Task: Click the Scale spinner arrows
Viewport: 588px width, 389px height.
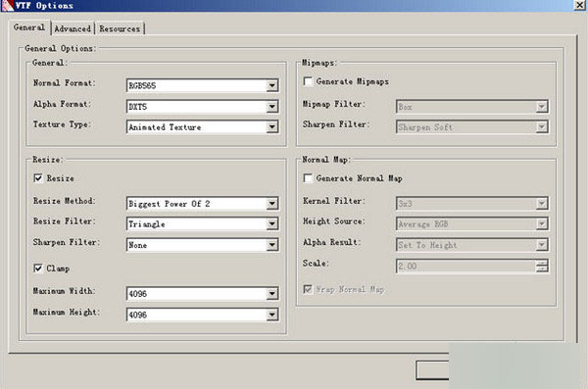Action: (x=542, y=266)
